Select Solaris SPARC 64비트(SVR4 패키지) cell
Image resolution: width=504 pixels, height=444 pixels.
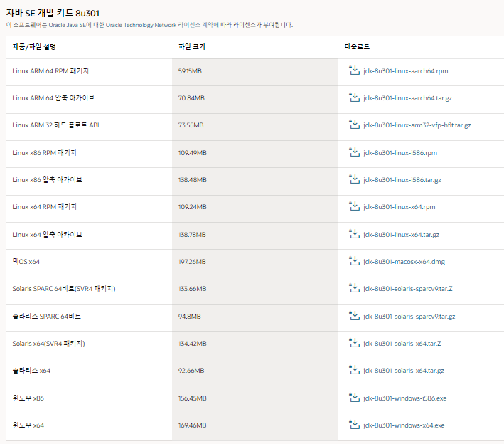coord(89,290)
